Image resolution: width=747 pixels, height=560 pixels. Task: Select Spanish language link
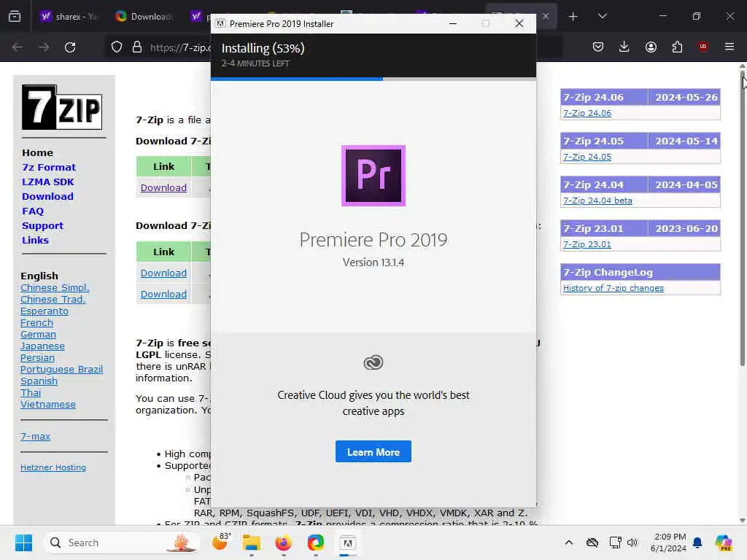pyautogui.click(x=39, y=381)
